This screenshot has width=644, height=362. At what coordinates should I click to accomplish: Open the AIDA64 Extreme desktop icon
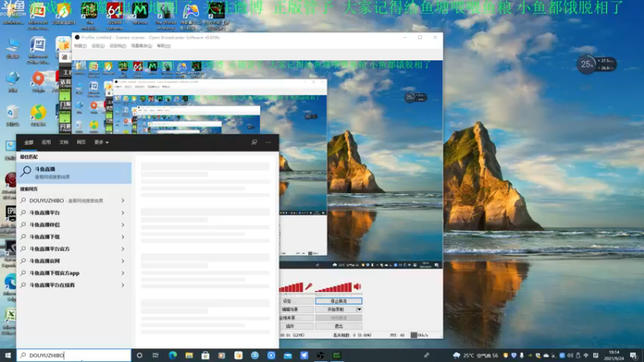114,16
